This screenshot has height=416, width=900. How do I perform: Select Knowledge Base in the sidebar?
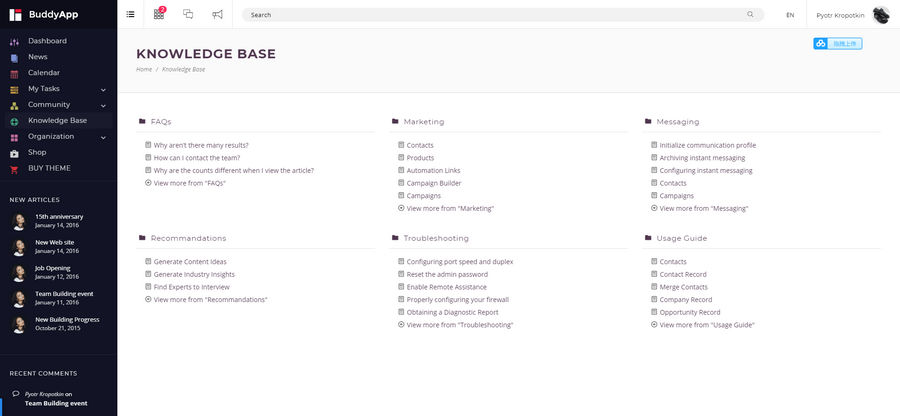coord(57,120)
